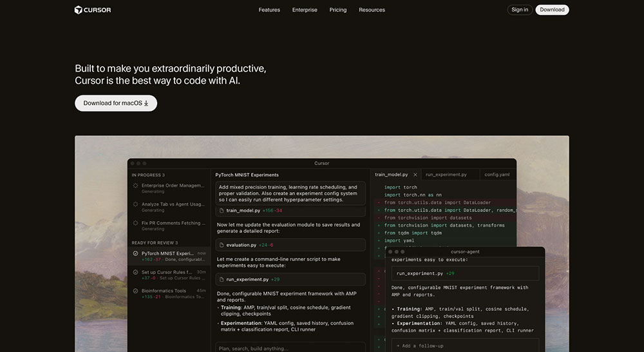This screenshot has width=644, height=352.
Task: Open train_model.py +156 -34 file chip
Action: [290, 211]
